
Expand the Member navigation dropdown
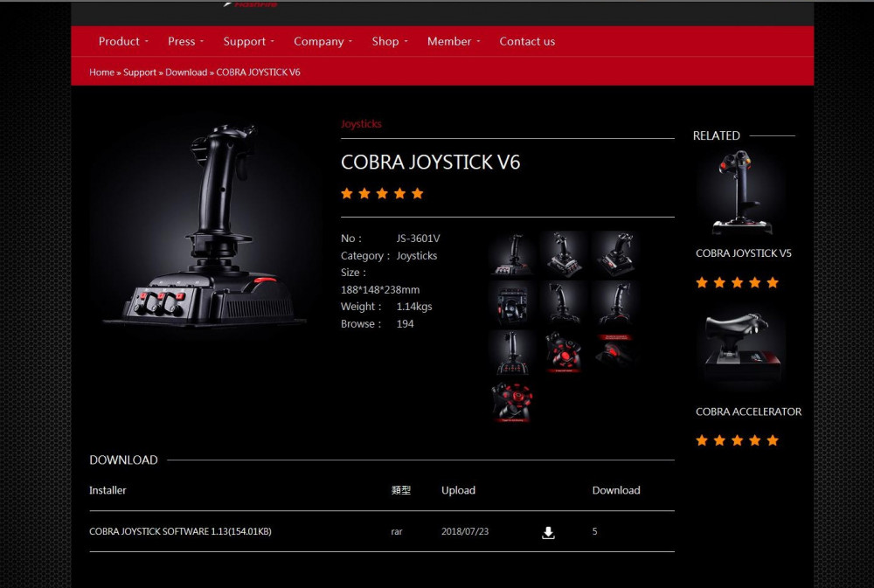click(x=450, y=41)
